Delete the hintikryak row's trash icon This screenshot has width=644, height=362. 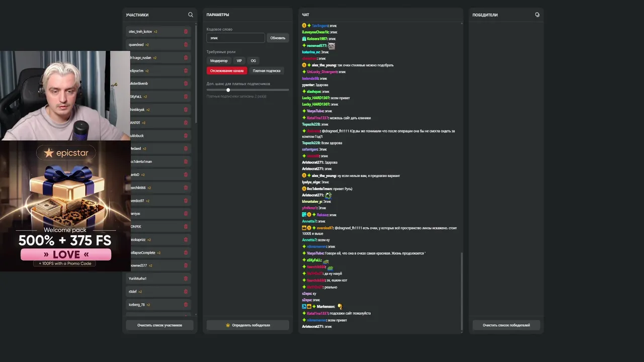pyautogui.click(x=186, y=110)
